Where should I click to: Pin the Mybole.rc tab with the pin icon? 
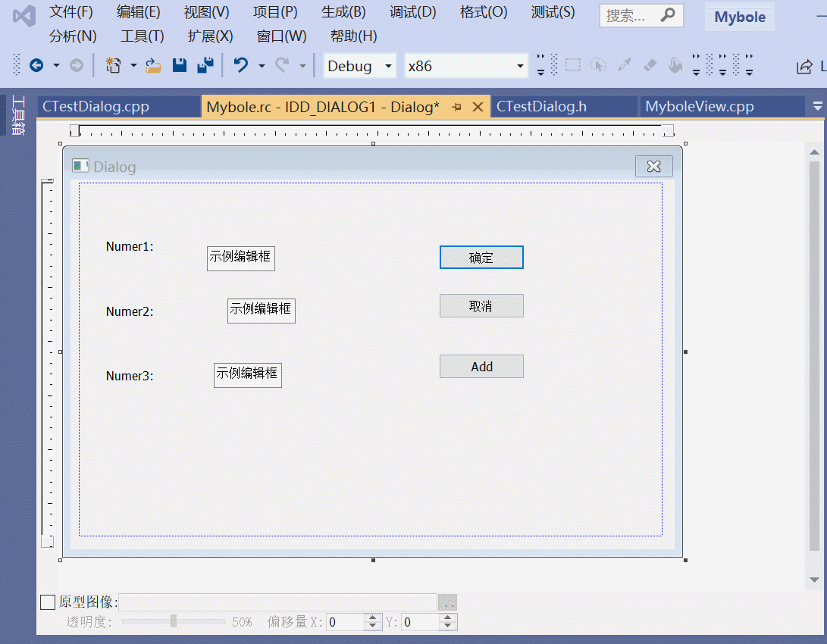point(457,107)
